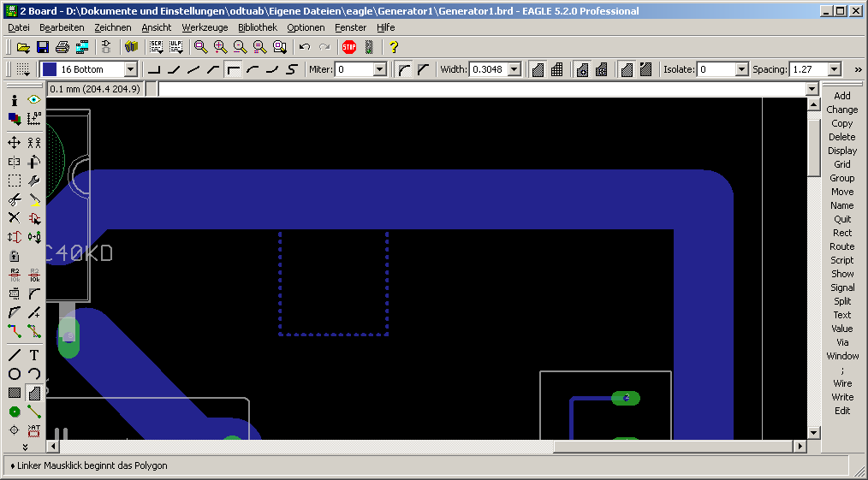The width and height of the screenshot is (868, 480).
Task: Select the Group tool dashed rectangle
Action: click(x=15, y=181)
